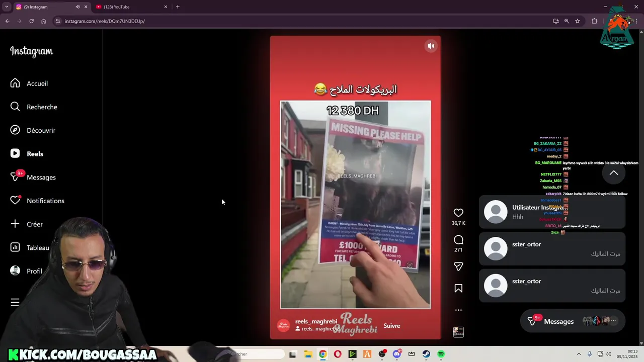Select Reels in the sidebar

(27, 154)
